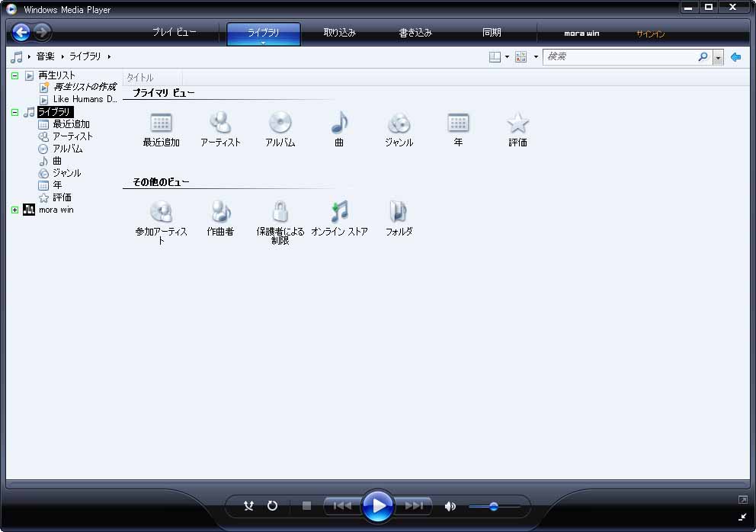
Task: Open the ライブラリ tab menu arrow
Action: coord(263,43)
